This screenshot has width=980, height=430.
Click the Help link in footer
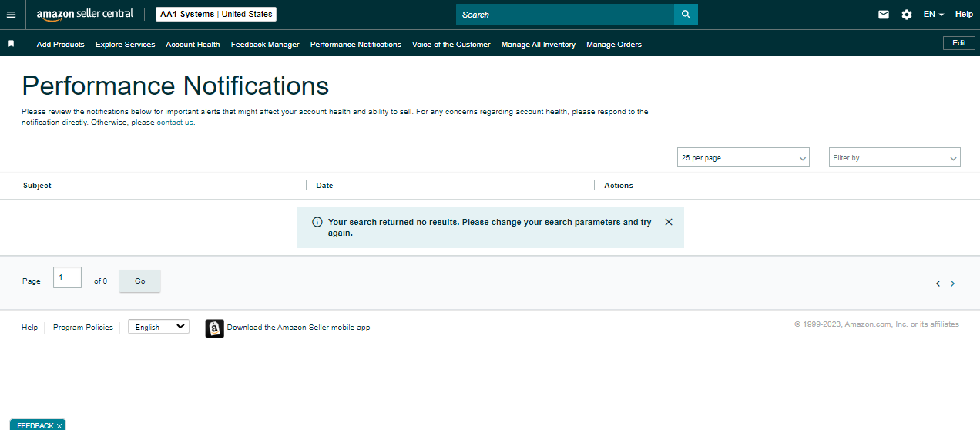point(29,328)
